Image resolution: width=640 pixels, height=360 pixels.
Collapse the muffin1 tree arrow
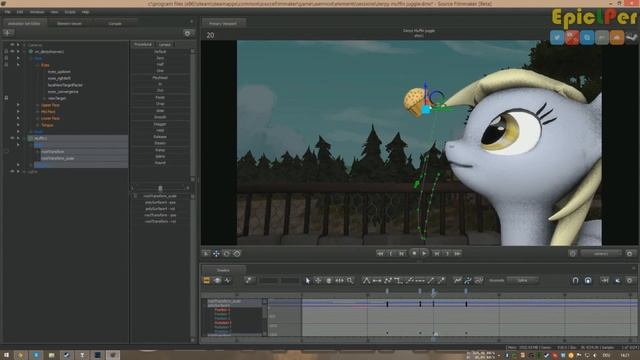tap(18, 138)
